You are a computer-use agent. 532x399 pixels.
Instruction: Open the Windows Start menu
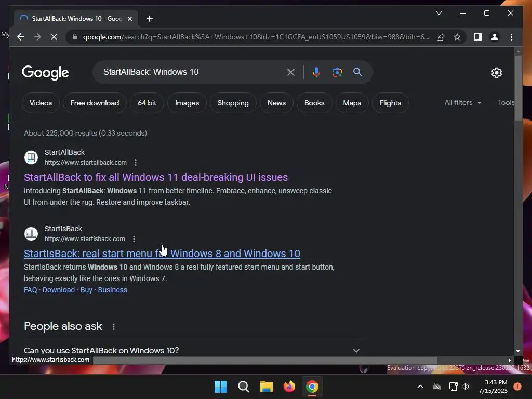(x=220, y=387)
